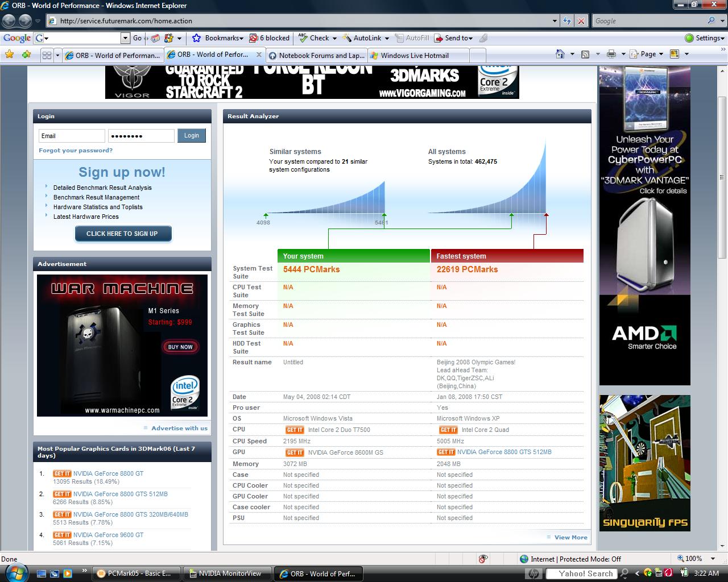Click the Google News icon in toolbar

155,38
